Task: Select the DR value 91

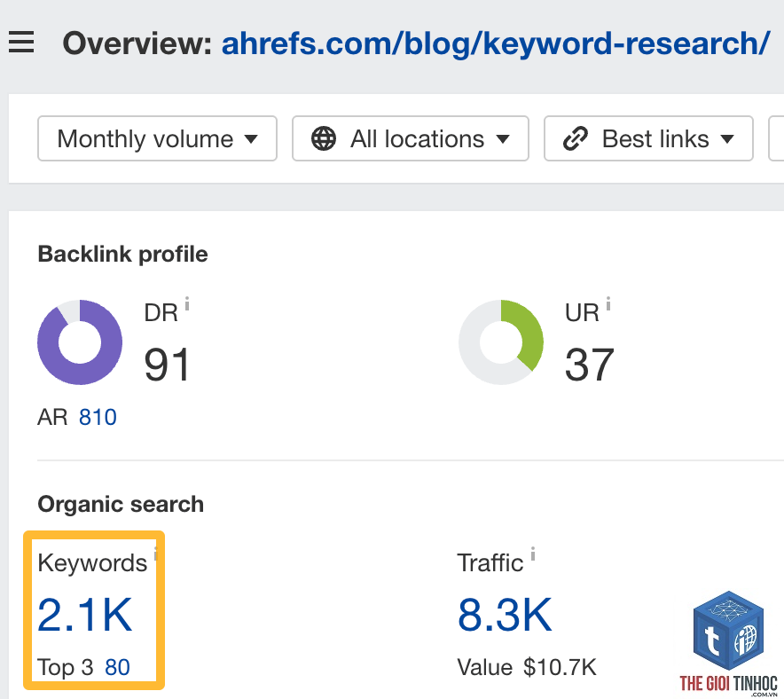Action: (167, 365)
